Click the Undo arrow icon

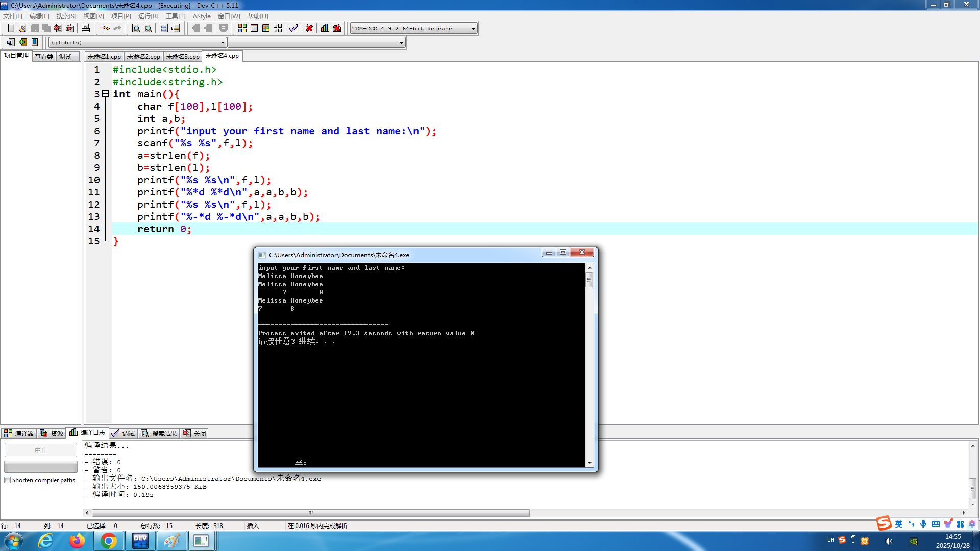coord(105,28)
